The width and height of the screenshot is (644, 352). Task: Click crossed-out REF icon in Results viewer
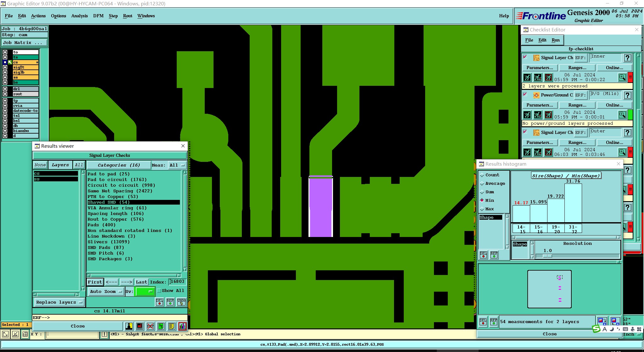coord(150,326)
